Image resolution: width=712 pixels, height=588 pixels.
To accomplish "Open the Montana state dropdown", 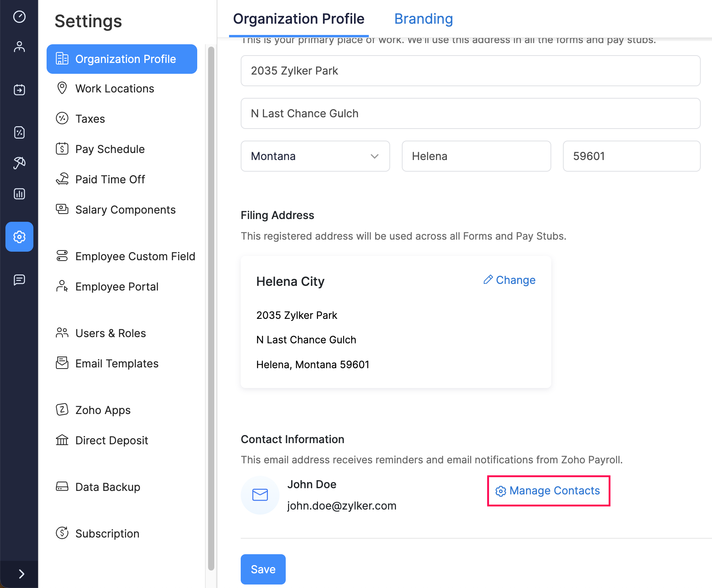I will [x=314, y=156].
